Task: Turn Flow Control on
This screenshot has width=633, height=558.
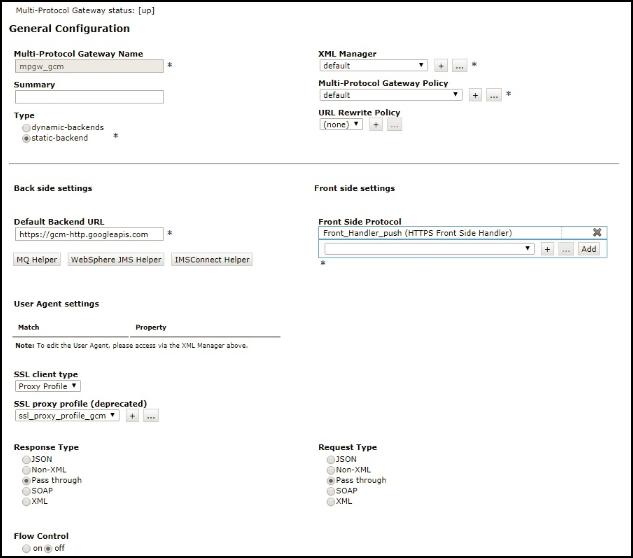Action: coord(27,549)
